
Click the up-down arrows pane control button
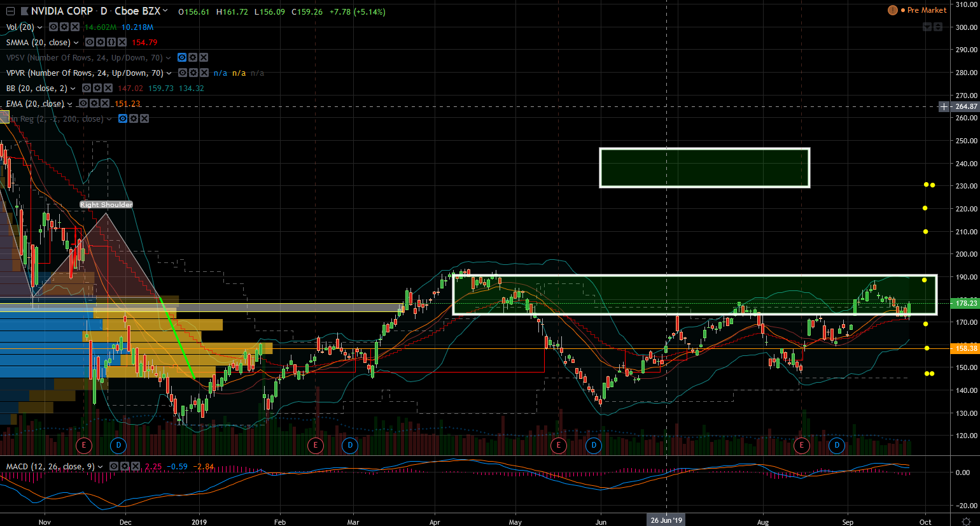pyautogui.click(x=939, y=27)
